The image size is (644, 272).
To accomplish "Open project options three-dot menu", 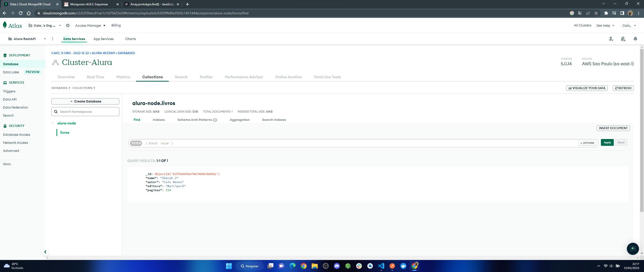I will (x=52, y=39).
